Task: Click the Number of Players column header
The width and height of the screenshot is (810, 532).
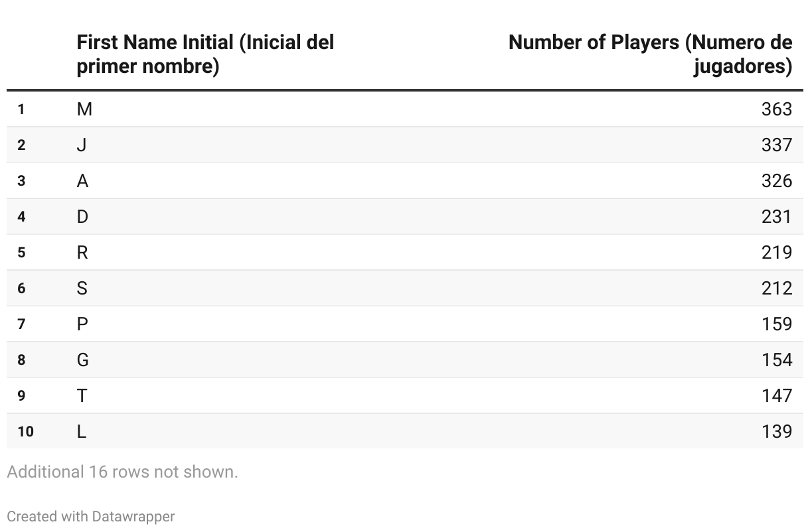Action: click(x=650, y=54)
